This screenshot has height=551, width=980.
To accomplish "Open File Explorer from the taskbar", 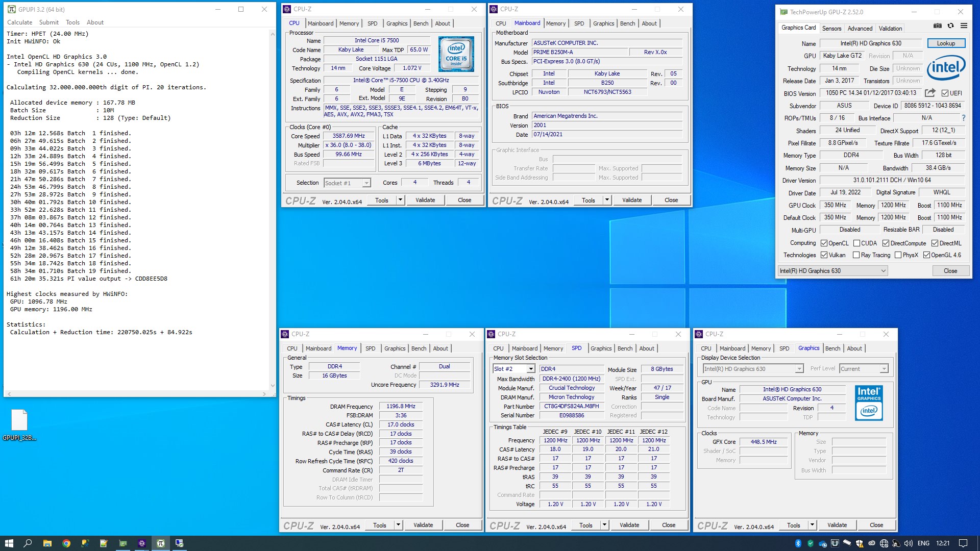I will [47, 543].
